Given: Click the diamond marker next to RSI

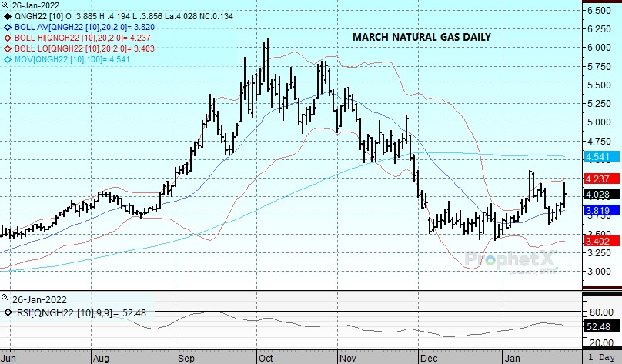Looking at the screenshot, I should point(8,312).
